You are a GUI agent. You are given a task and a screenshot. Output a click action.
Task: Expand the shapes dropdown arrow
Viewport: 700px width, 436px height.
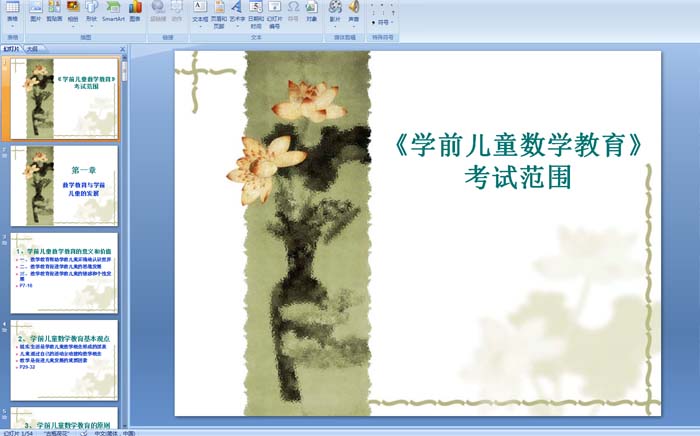click(x=92, y=26)
